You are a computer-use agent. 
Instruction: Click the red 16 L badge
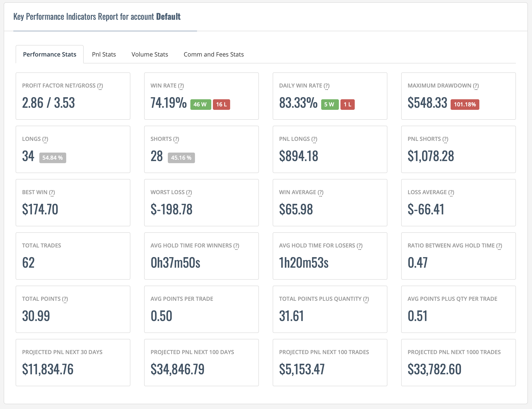221,105
